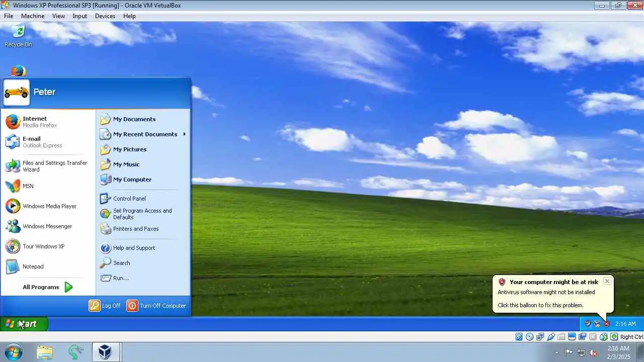The image size is (644, 362).
Task: Click VirtualBox Guest Additions tray icon in XP
Action: [597, 324]
